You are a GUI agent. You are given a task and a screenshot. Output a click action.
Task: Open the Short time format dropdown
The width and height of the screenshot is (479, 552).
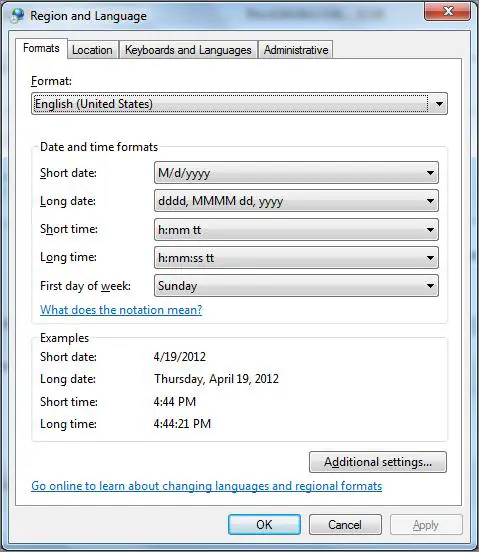point(296,230)
